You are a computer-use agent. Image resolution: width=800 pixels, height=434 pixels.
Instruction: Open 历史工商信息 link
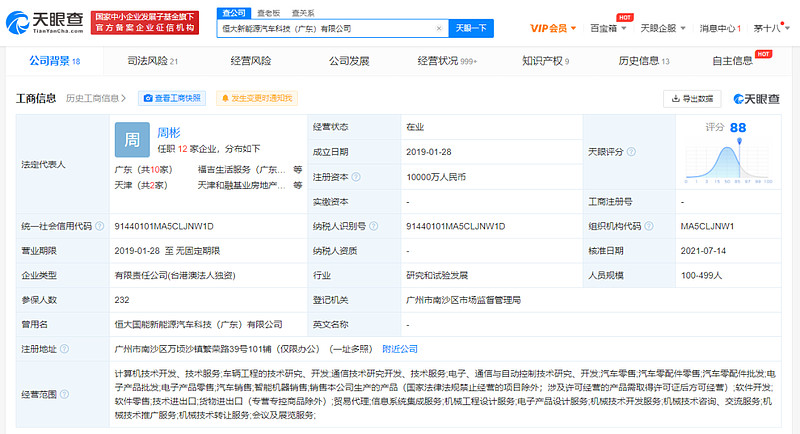point(95,98)
